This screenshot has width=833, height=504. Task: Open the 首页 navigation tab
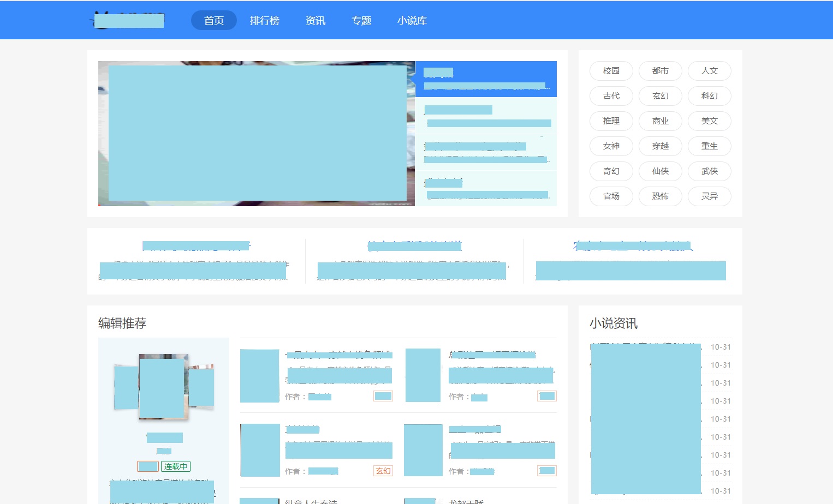[x=213, y=20]
